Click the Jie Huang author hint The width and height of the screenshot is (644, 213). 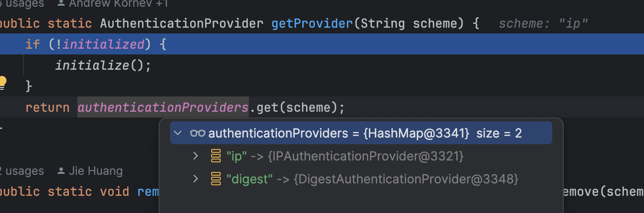pyautogui.click(x=96, y=171)
